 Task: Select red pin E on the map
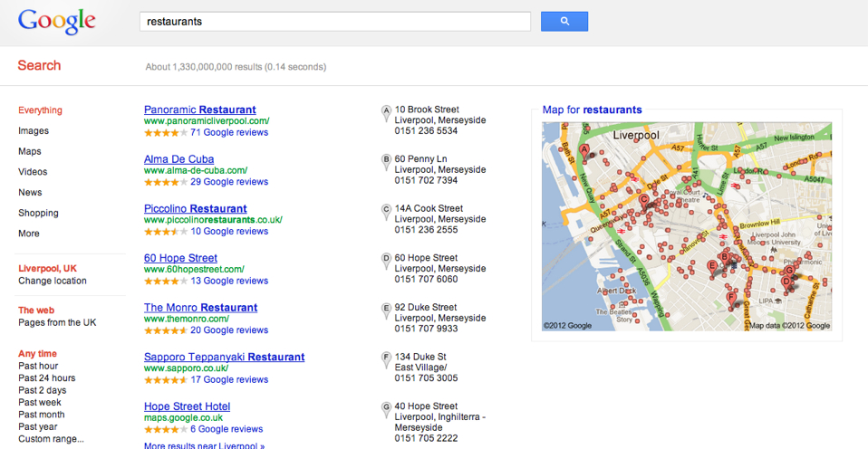pos(713,268)
